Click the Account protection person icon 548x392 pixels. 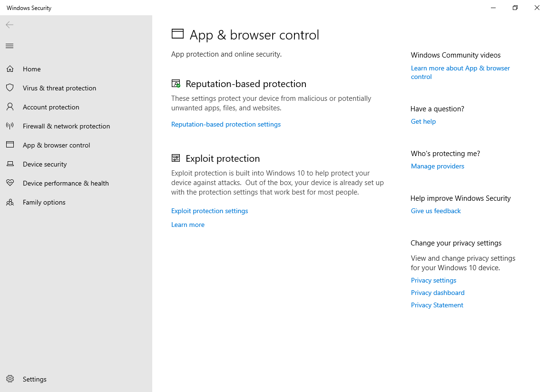tap(10, 107)
